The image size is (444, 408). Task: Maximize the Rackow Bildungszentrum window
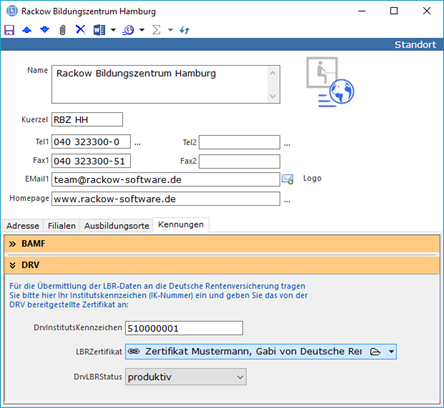pos(394,11)
